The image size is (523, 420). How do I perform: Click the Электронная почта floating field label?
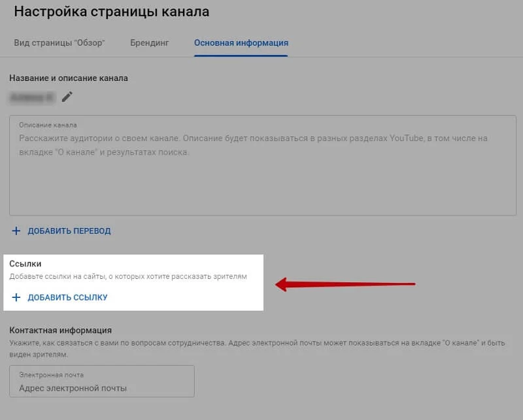pos(51,375)
